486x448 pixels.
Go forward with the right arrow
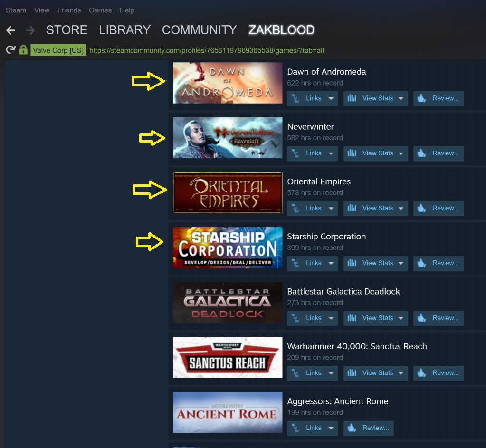point(30,30)
